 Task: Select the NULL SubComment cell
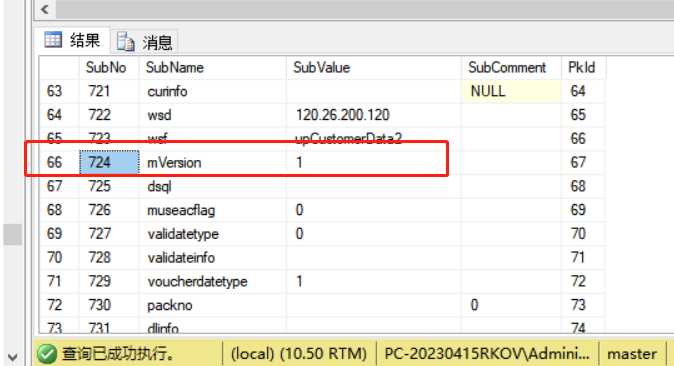(x=511, y=91)
